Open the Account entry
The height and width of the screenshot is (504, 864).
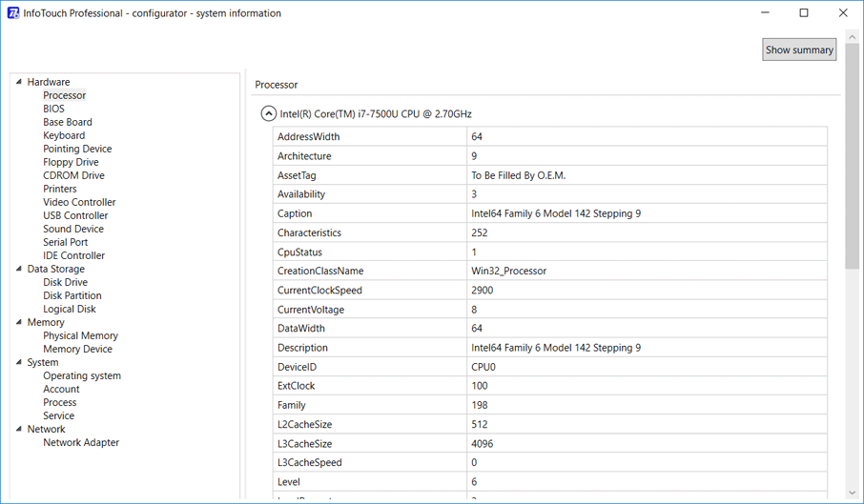[61, 389]
